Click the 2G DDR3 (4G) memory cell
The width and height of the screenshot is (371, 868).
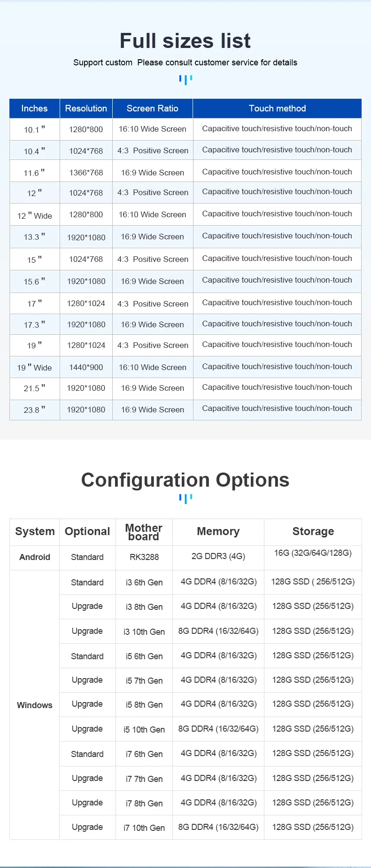218,556
